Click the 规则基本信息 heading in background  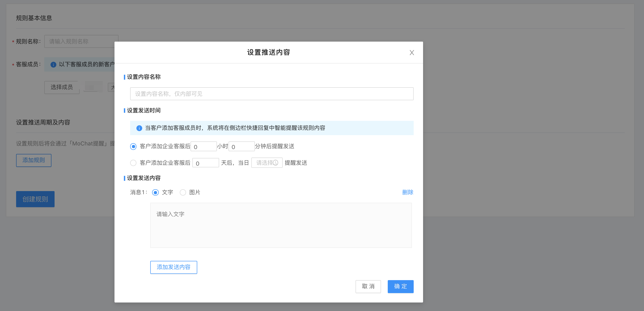point(34,18)
